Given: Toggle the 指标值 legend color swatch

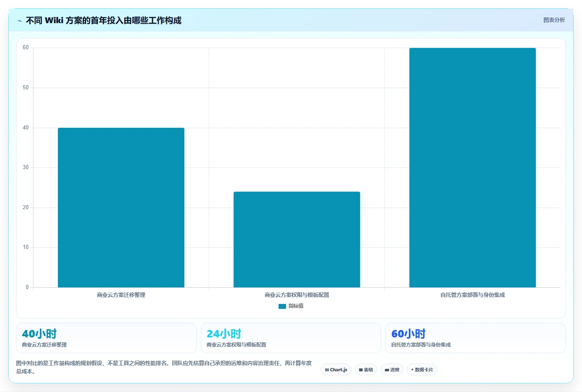Looking at the screenshot, I should (x=282, y=306).
